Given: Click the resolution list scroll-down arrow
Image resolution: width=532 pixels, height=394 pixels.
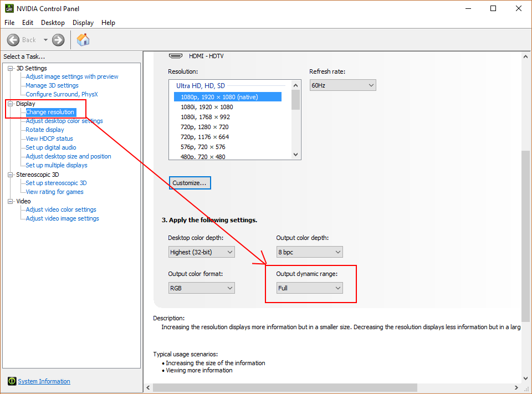Looking at the screenshot, I should tap(295, 155).
